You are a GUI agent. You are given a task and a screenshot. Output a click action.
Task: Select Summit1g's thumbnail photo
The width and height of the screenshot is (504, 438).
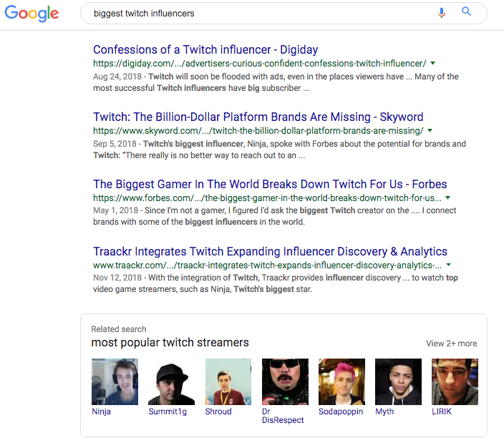[171, 381]
